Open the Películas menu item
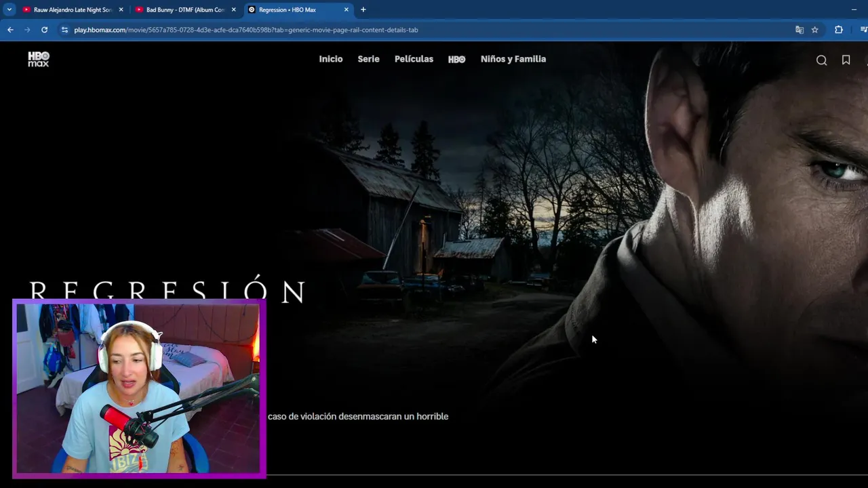 pyautogui.click(x=414, y=59)
